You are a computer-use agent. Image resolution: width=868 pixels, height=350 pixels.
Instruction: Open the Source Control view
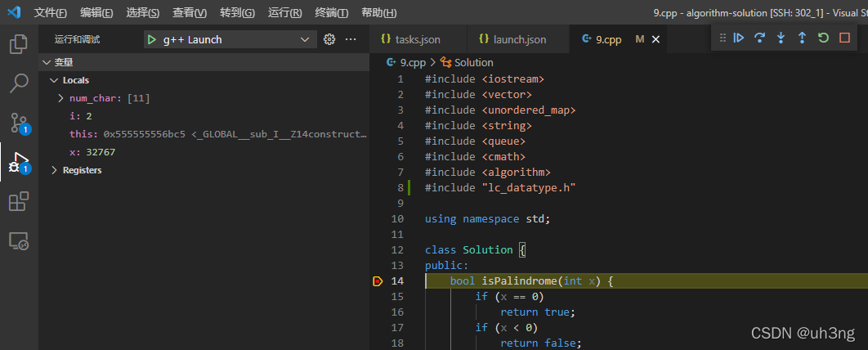point(19,123)
